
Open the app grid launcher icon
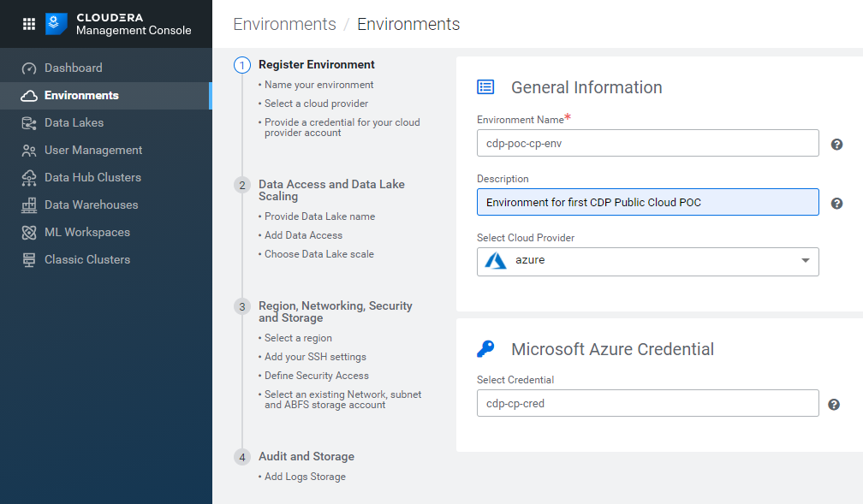(29, 24)
